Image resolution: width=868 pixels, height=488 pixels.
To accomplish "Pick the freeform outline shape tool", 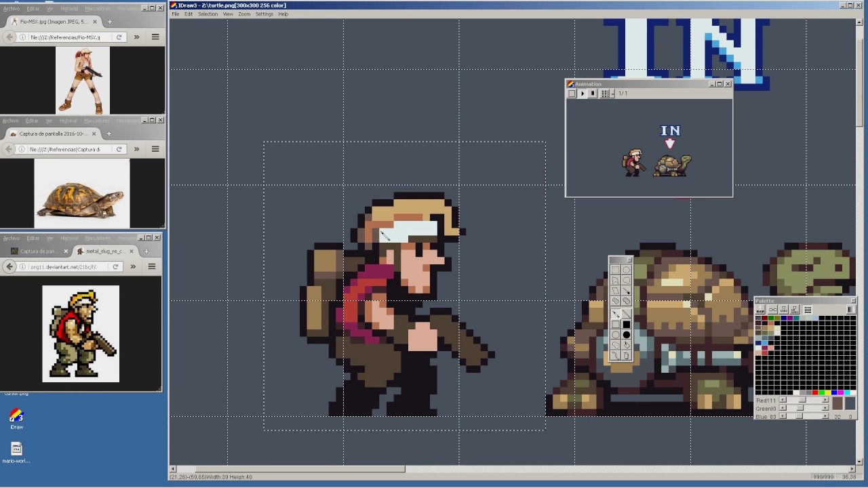I will [616, 344].
